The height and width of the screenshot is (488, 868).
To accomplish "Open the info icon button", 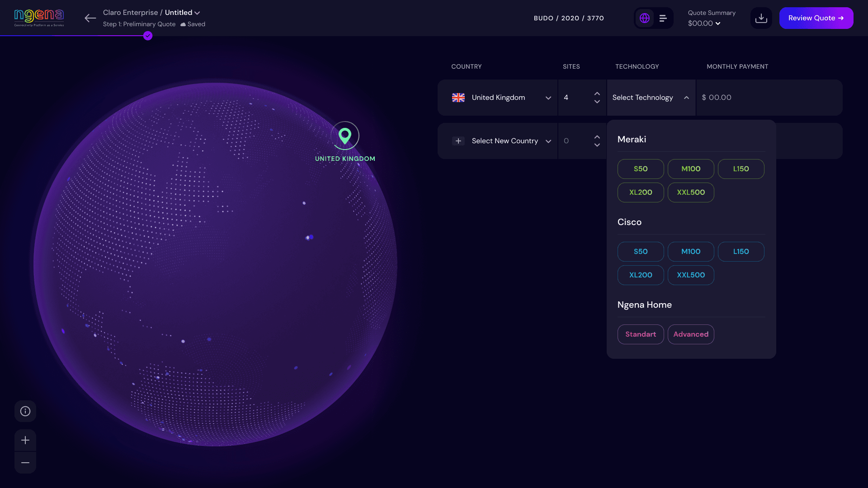I will [x=25, y=411].
